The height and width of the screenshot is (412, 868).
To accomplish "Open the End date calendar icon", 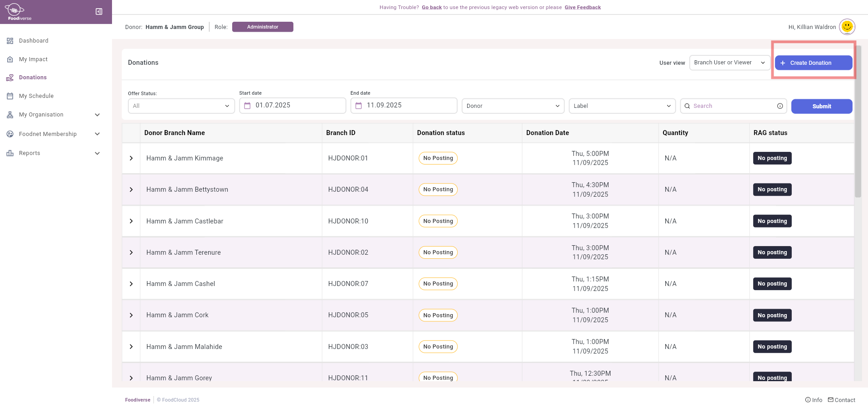I will (x=359, y=106).
